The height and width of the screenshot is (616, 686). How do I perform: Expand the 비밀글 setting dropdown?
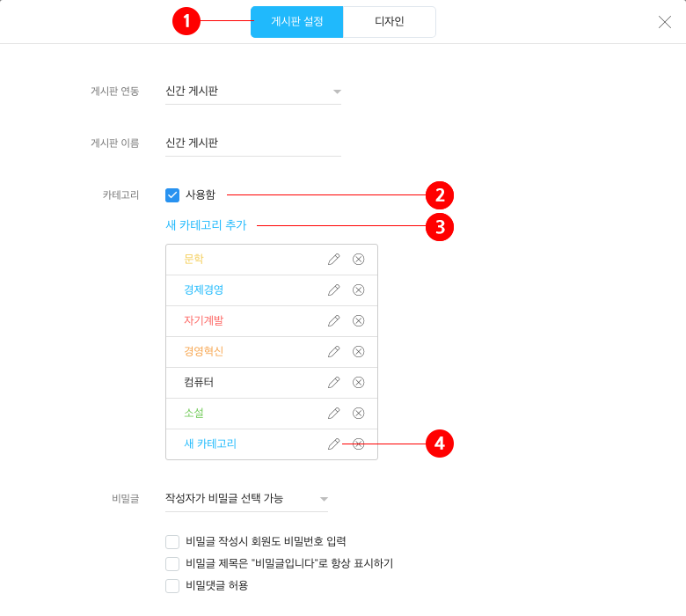[x=246, y=499]
